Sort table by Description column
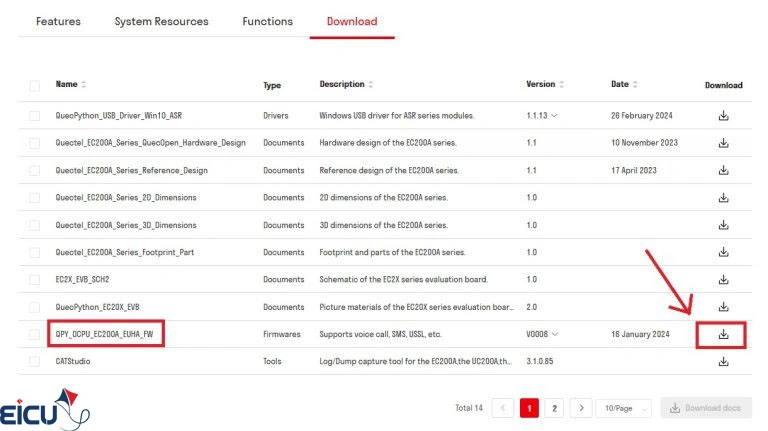Viewport: 768px width, 431px height. click(x=371, y=84)
